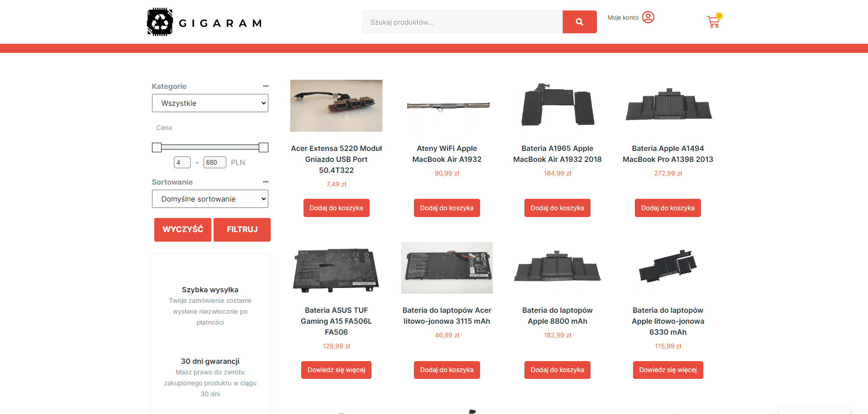
Task: Grab the minimum price slider handle
Action: pyautogui.click(x=157, y=147)
